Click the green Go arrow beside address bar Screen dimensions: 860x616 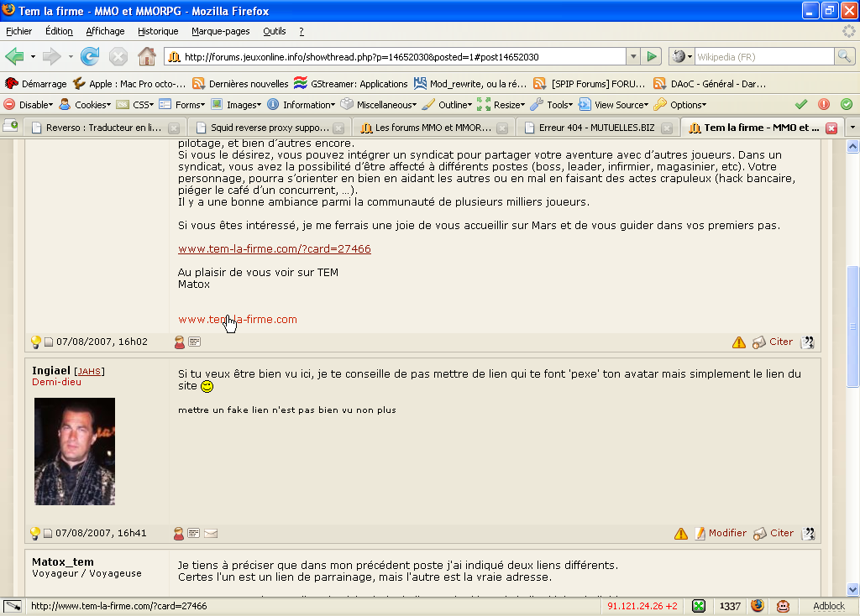(x=652, y=56)
